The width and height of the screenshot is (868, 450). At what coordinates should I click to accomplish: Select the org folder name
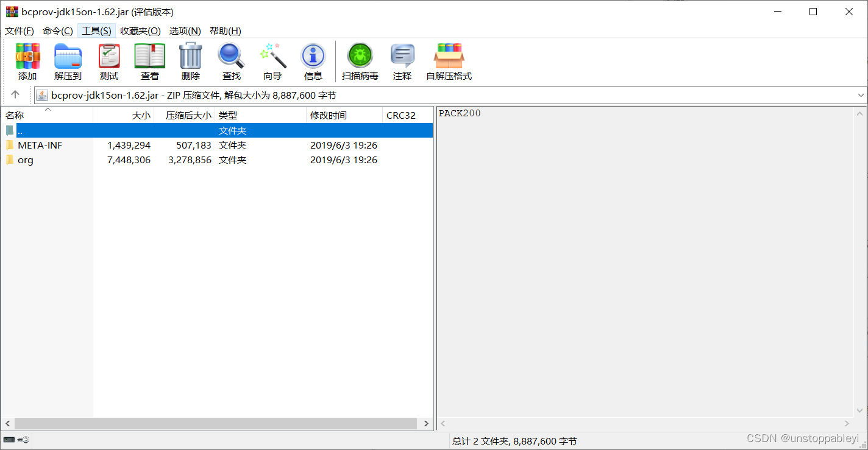point(26,160)
